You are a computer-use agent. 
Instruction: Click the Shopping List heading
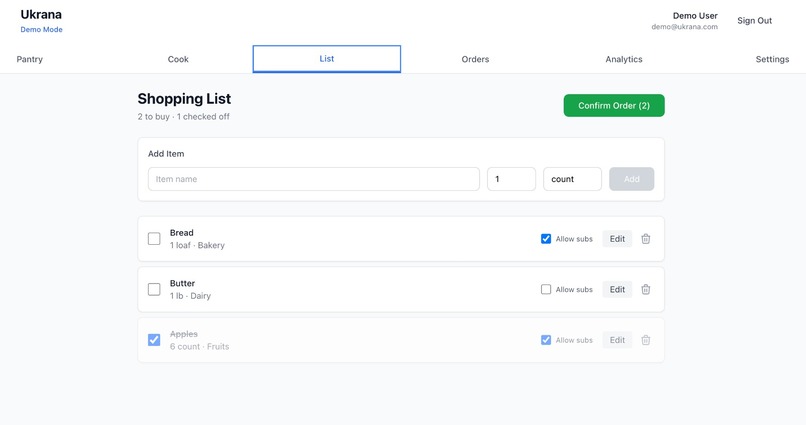[x=184, y=99]
